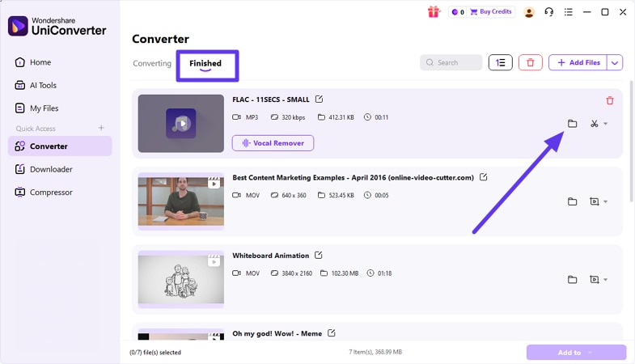Image resolution: width=635 pixels, height=364 pixels.
Task: Open the headset support icon
Action: coord(548,12)
